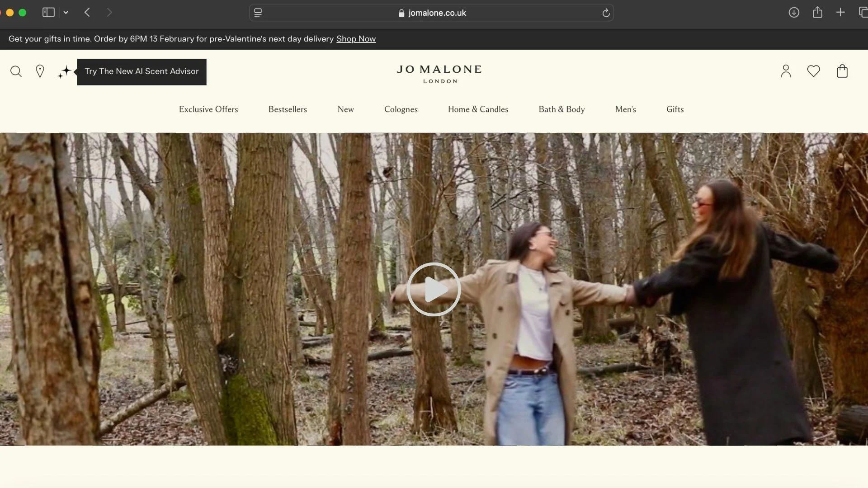
Task: Open the Bath & Body menu
Action: click(561, 109)
